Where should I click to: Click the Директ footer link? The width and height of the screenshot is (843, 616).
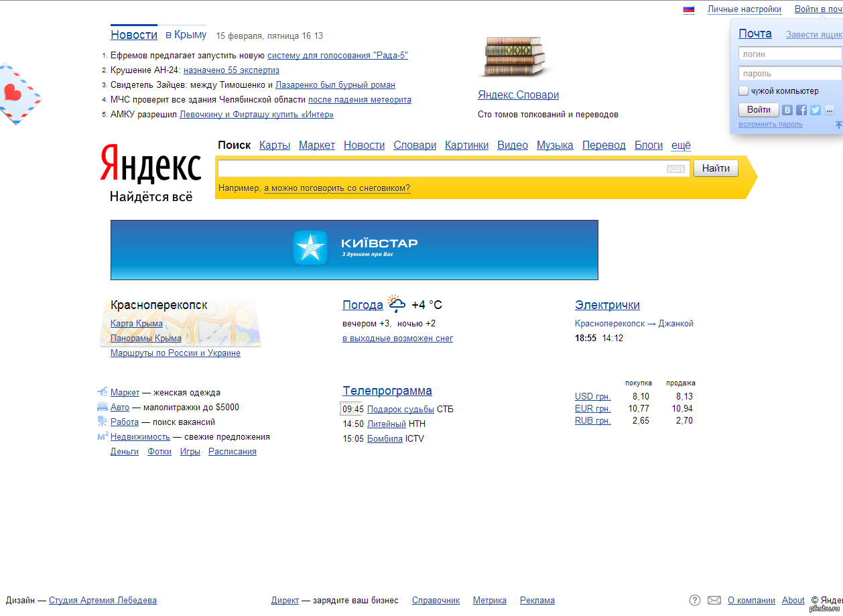[285, 601]
